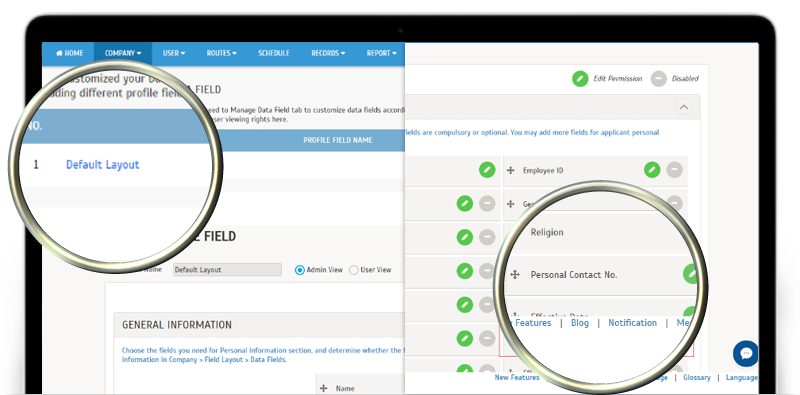Select the User View radio button
Screen dimensions: 800x395
[x=354, y=270]
